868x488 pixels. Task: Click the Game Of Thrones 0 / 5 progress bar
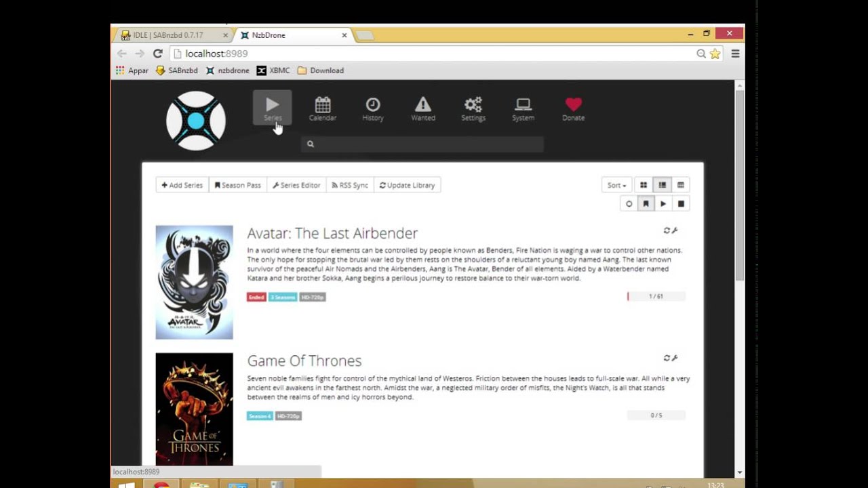[656, 415]
